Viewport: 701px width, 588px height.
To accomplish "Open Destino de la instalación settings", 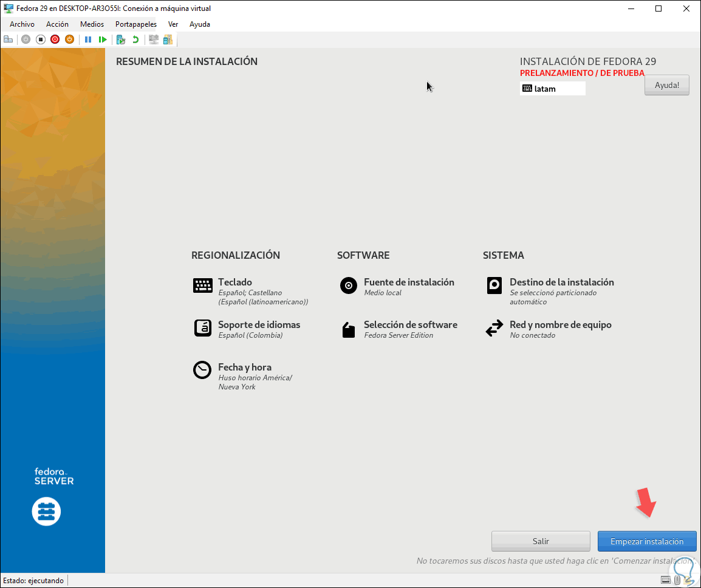I will point(562,282).
